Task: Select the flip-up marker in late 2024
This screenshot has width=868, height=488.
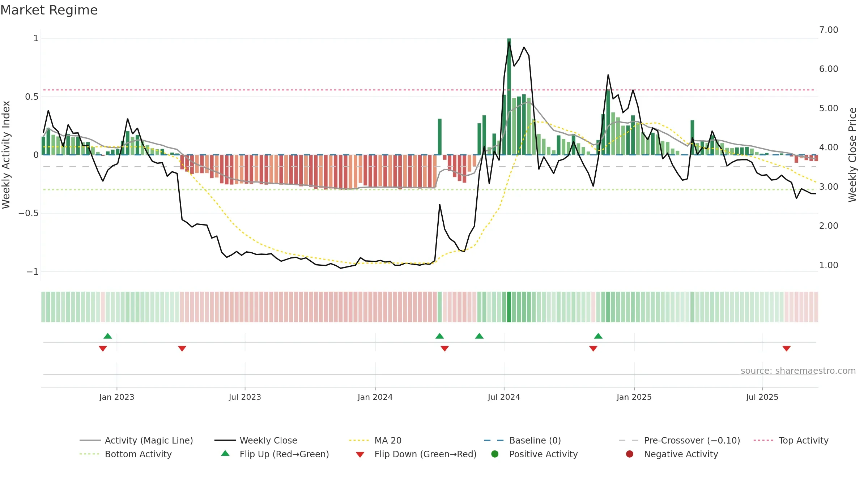Action: [x=598, y=336]
